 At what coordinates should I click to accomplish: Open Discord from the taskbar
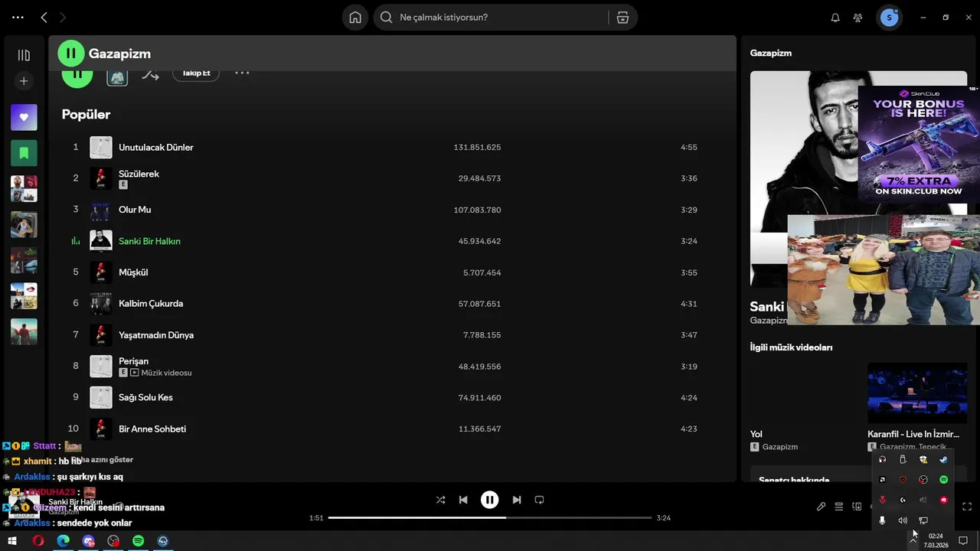pyautogui.click(x=89, y=541)
